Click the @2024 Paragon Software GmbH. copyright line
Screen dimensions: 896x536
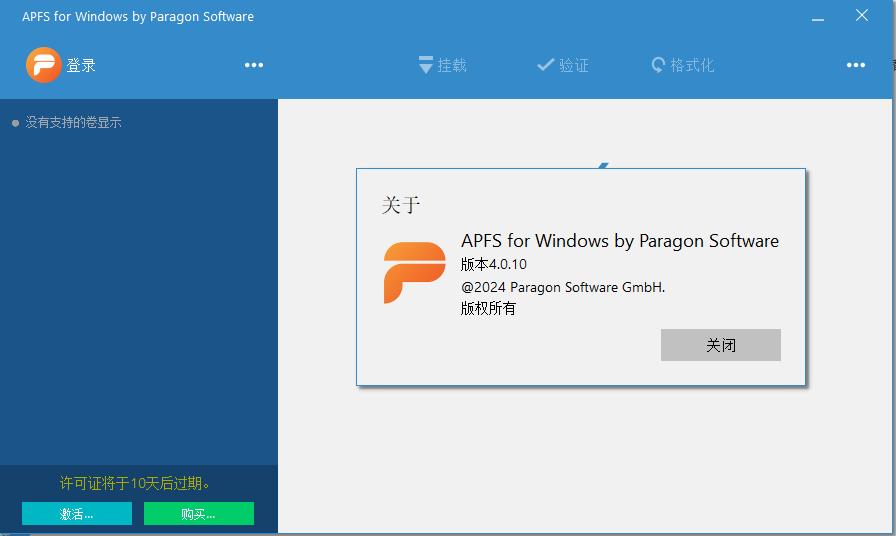tap(563, 287)
